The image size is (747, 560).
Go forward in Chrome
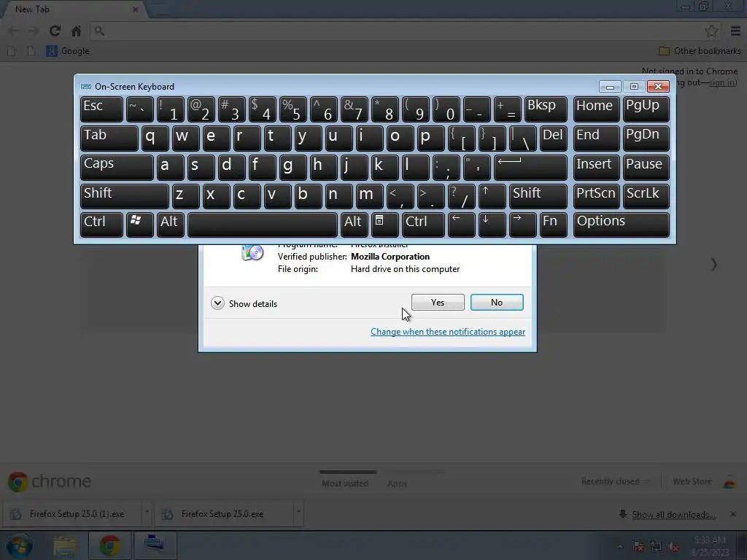point(34,31)
